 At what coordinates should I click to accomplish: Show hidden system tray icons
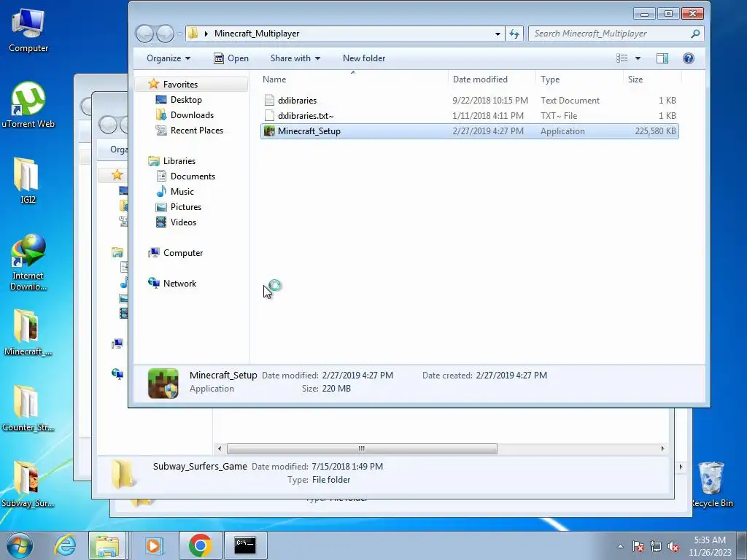tap(620, 546)
